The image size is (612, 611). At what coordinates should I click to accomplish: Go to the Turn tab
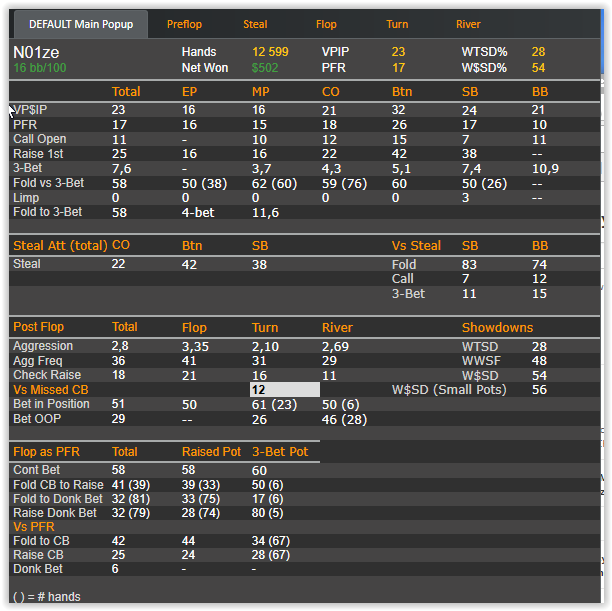(397, 24)
